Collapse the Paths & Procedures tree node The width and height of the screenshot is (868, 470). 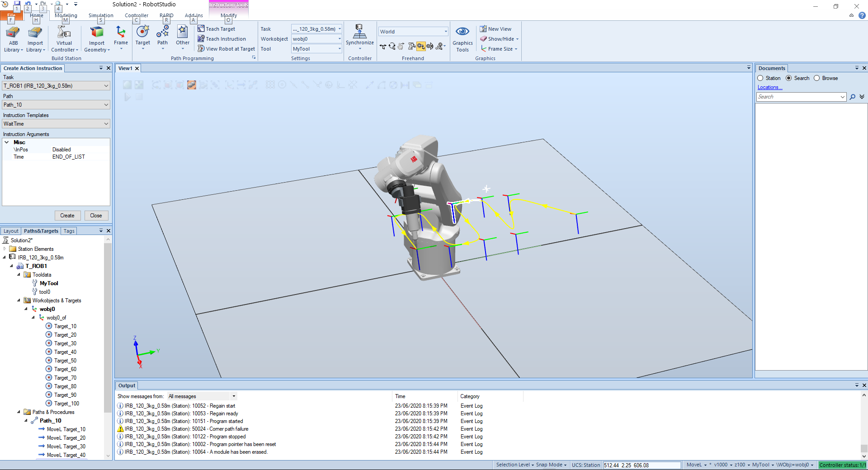coord(19,412)
